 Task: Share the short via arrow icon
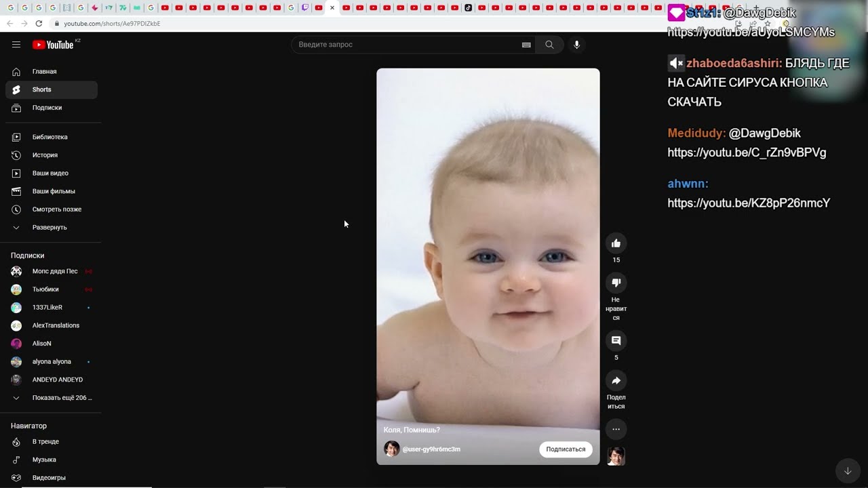coord(616,380)
